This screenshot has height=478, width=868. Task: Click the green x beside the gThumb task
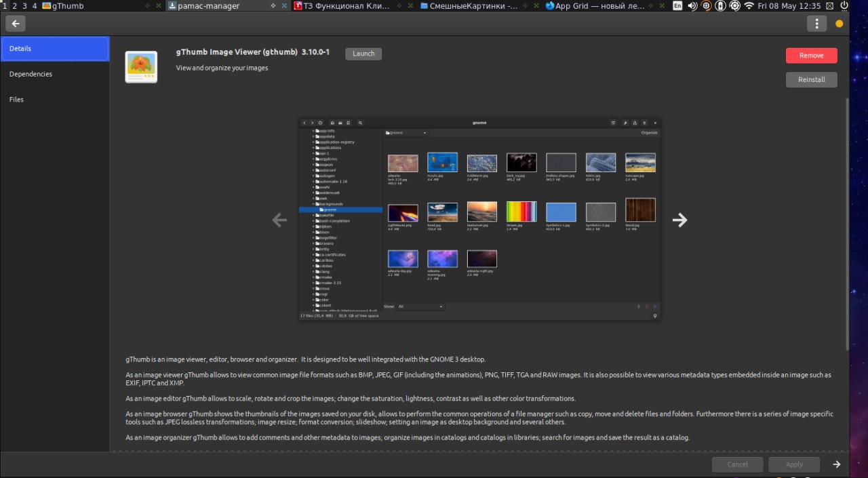[x=159, y=5]
